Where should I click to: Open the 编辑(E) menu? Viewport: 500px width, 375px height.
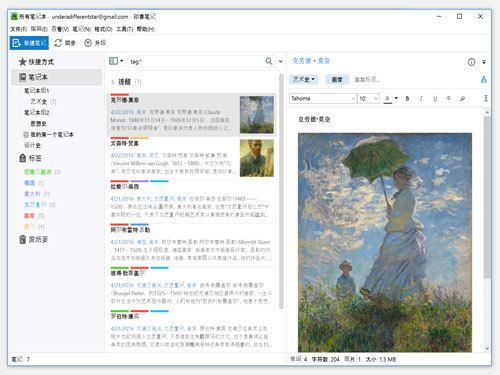click(39, 29)
